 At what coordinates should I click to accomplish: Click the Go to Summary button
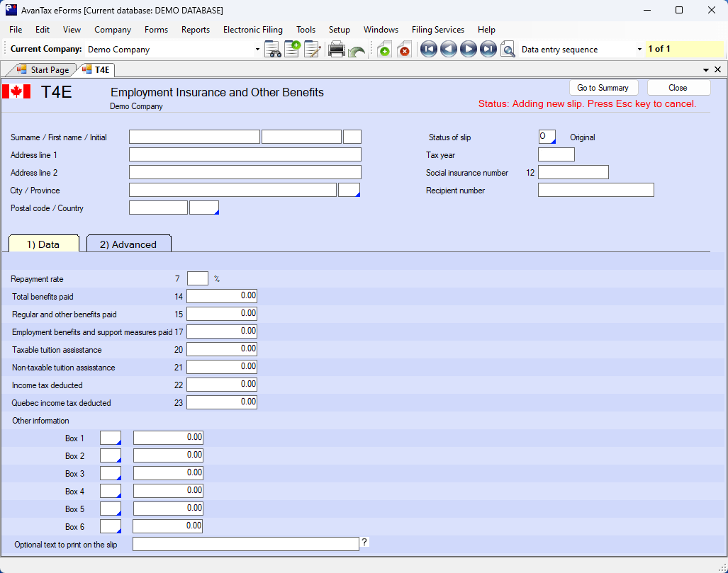(x=603, y=87)
